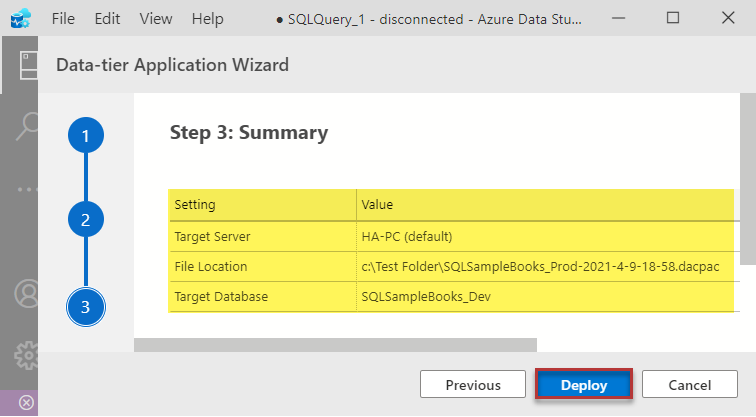Go to wizard step 2 circle
756x417 pixels.
[x=86, y=220]
